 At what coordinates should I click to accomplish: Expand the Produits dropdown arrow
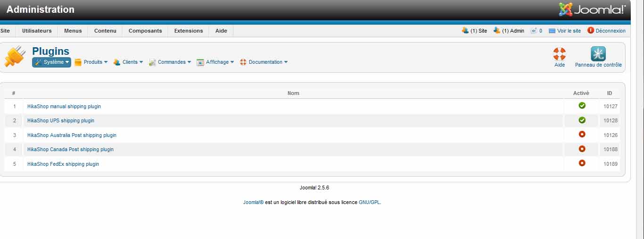[x=106, y=62]
